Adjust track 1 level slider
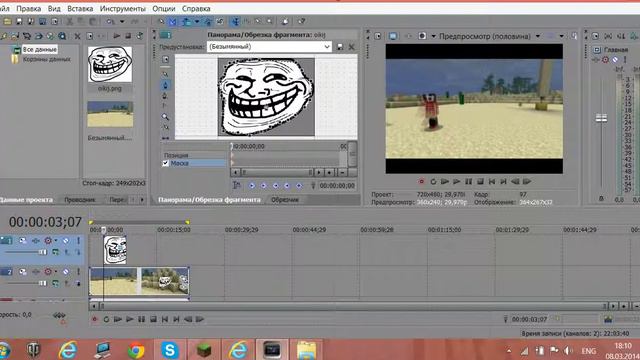This screenshot has height=360, width=640. (42, 252)
